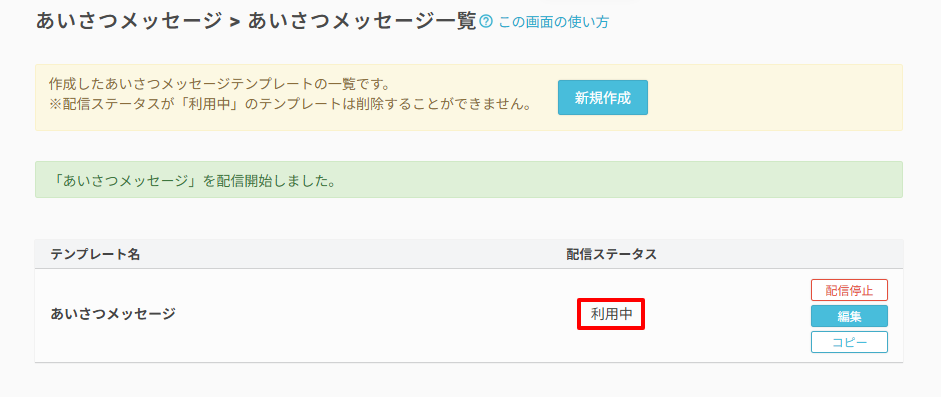Duplicate the template using コピー button
This screenshot has height=397, width=941.
849,342
